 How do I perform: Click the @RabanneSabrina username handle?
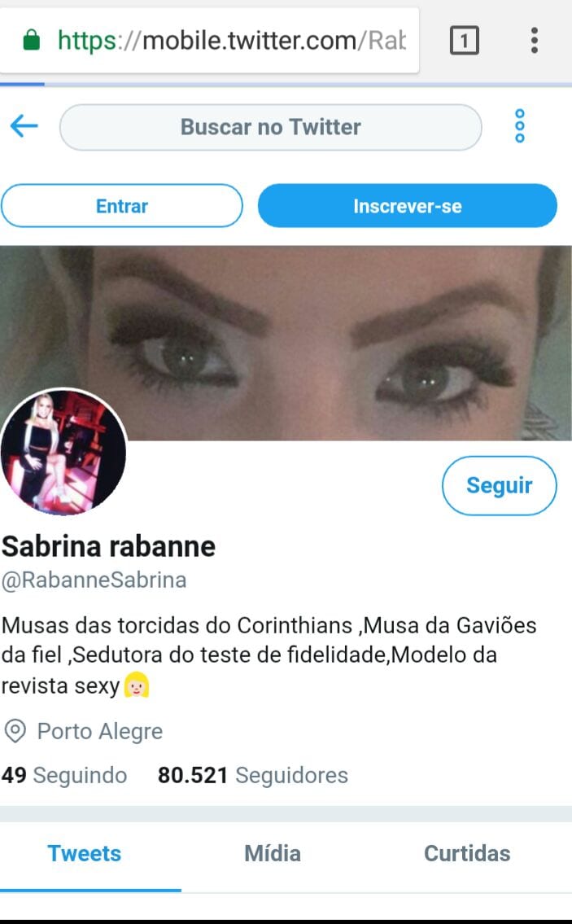click(94, 580)
